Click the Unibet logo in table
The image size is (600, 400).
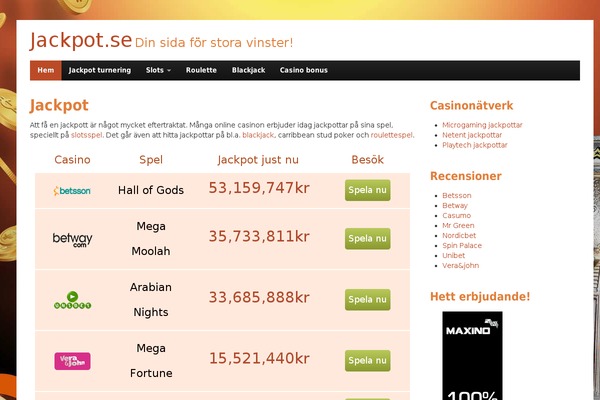click(x=72, y=300)
